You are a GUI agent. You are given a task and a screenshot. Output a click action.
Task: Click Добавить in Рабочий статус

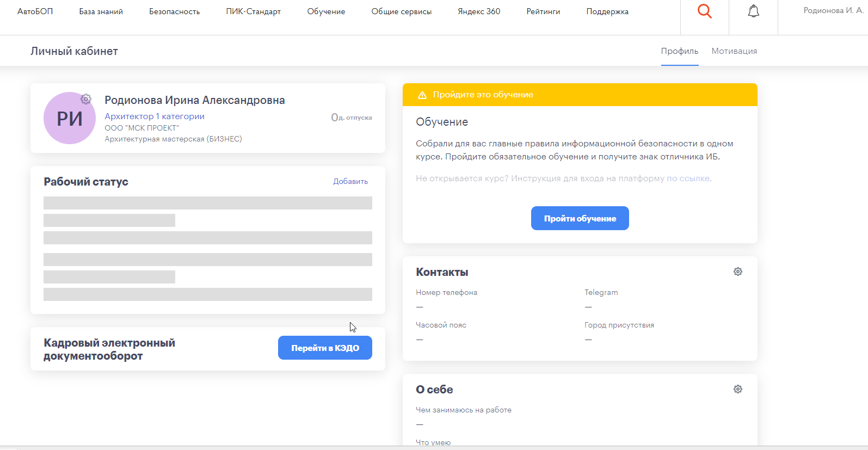tap(350, 181)
